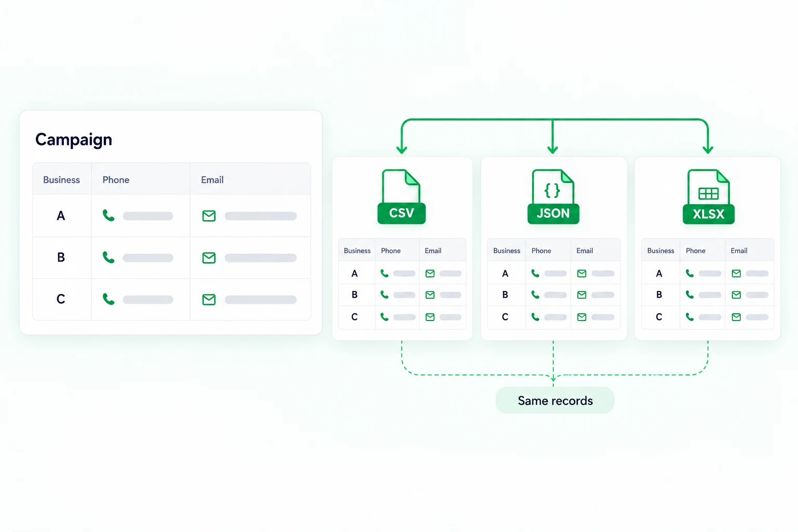
Task: Click the phone icon in XLSX table row A
Action: pyautogui.click(x=690, y=273)
